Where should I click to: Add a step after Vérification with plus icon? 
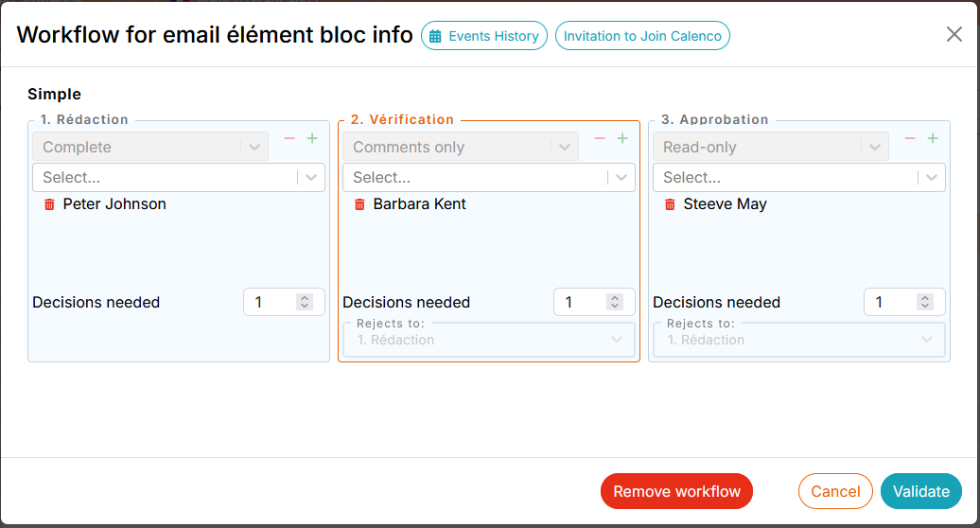coord(622,139)
